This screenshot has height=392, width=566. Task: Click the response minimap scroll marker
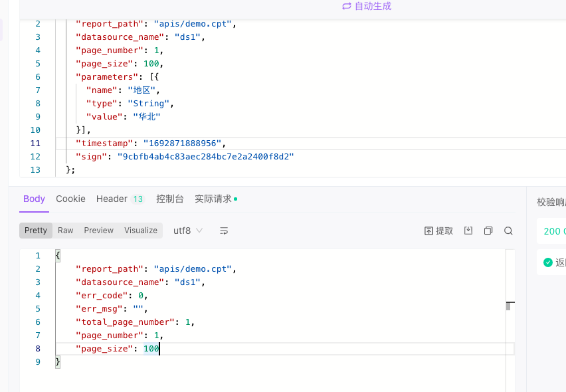510,306
